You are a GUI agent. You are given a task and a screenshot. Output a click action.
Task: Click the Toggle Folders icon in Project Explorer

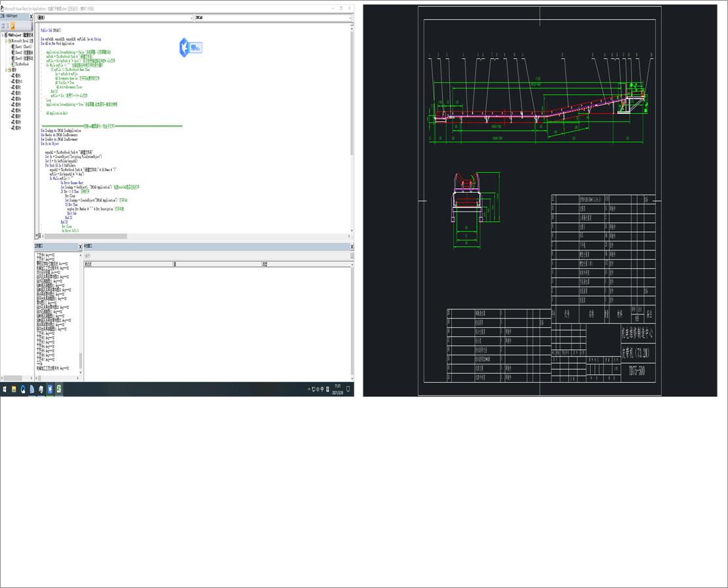click(12, 26)
